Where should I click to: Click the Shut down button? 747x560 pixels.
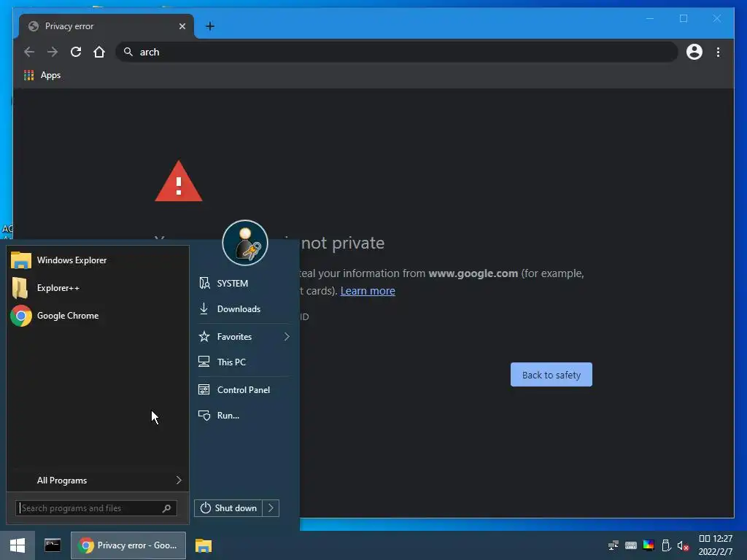228,508
